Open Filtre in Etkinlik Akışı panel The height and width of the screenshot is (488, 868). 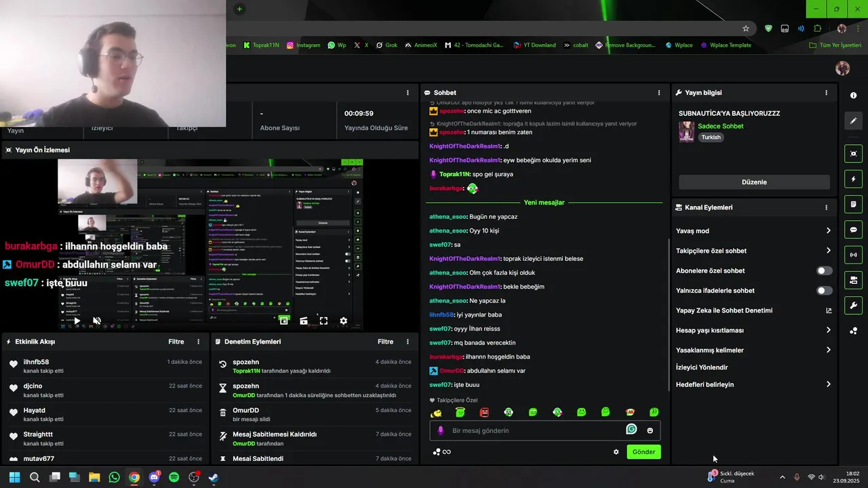tap(176, 342)
